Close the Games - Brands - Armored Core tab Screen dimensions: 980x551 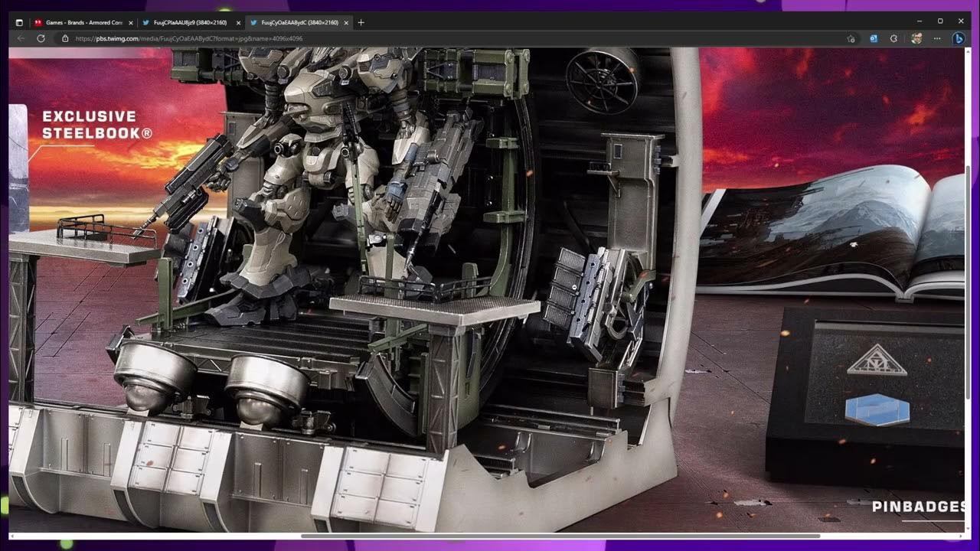(131, 23)
